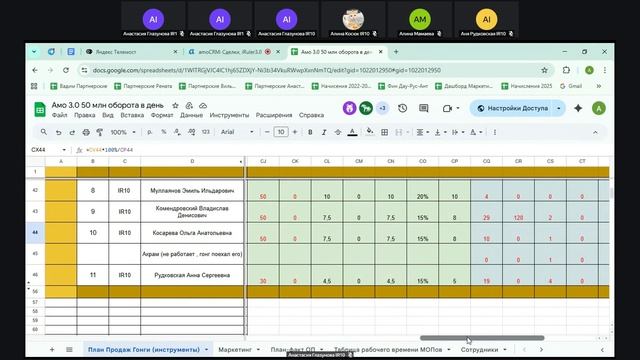Show the +3 additional collaborators

[x=382, y=108]
